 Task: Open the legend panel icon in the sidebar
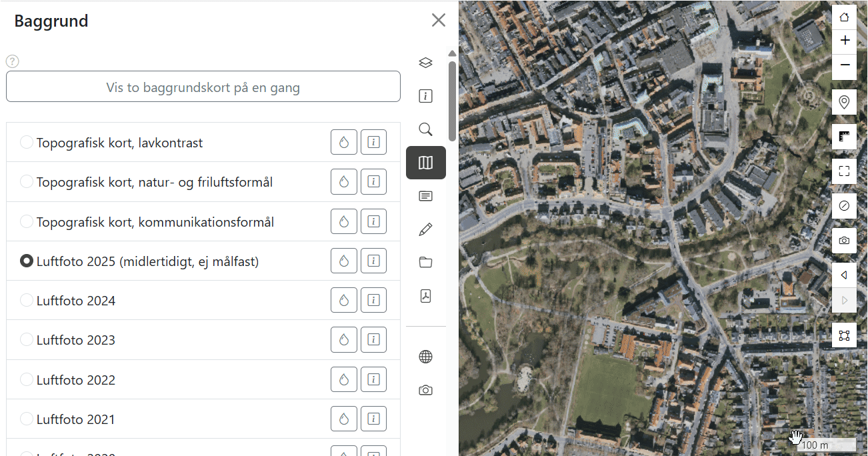pos(425,196)
